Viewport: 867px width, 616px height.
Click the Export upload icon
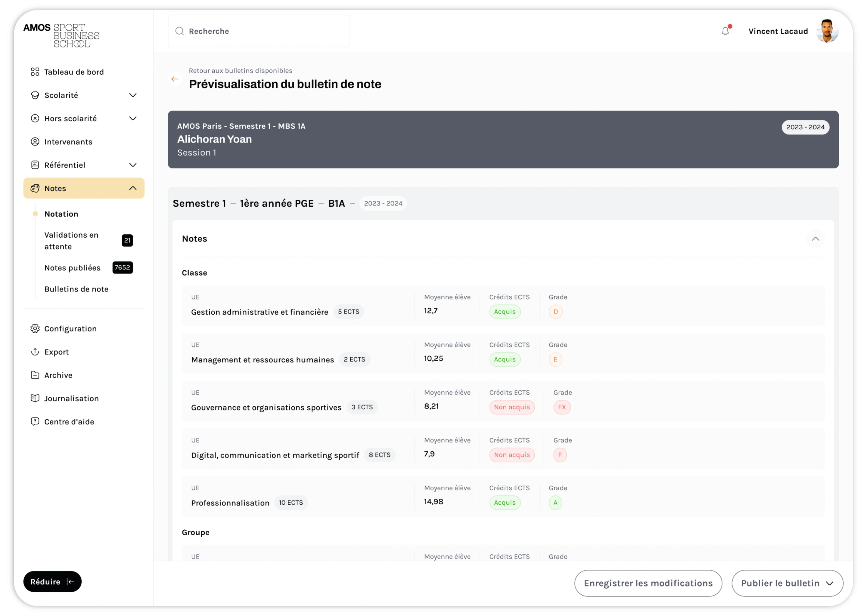35,352
